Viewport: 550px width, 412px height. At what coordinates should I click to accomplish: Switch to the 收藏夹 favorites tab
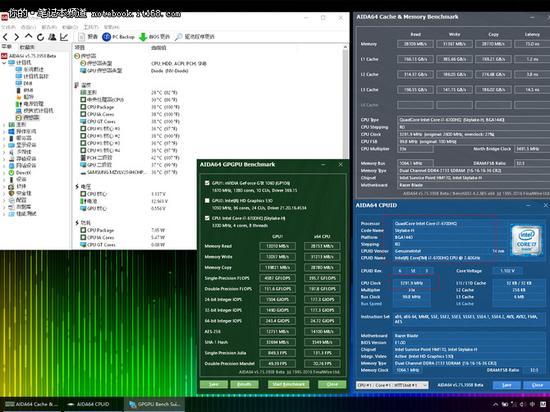pos(27,47)
